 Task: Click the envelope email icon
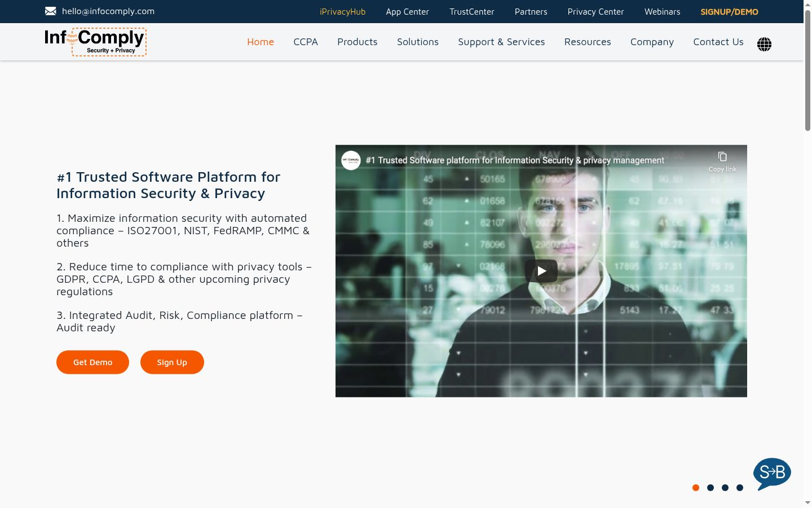click(x=51, y=11)
